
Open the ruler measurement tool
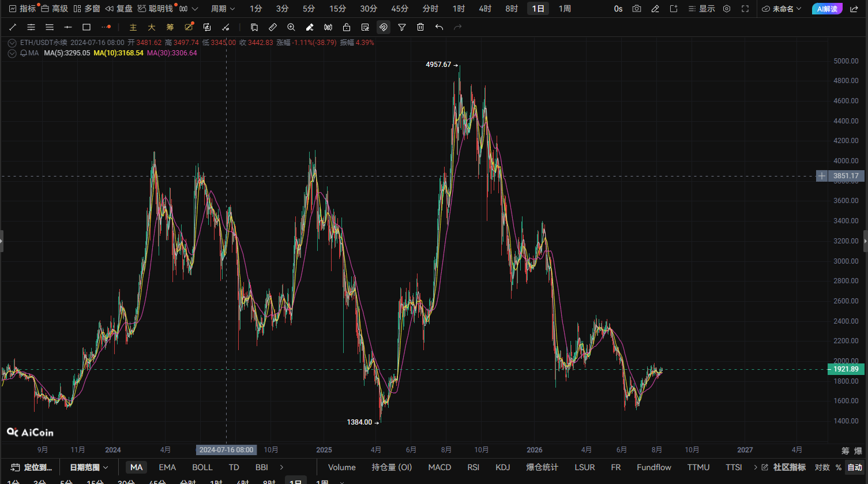(273, 27)
